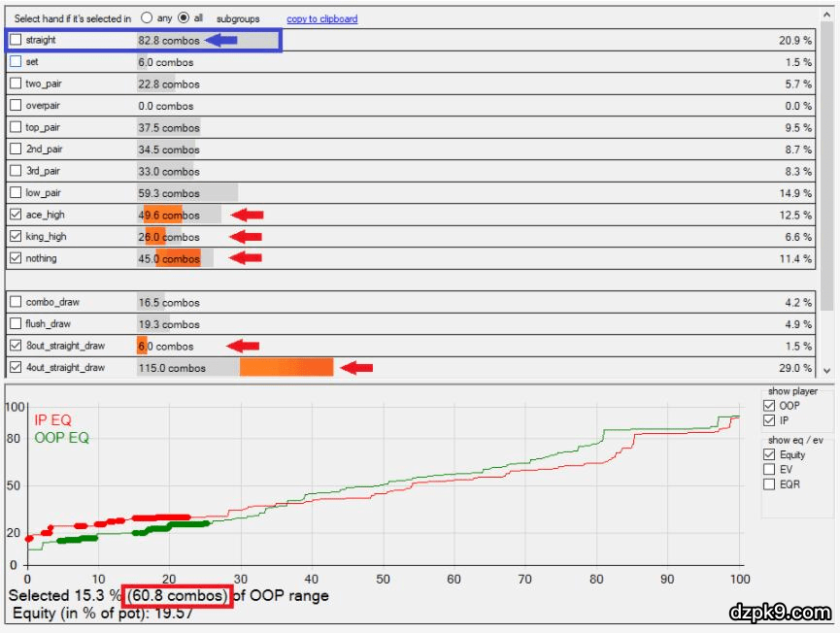The width and height of the screenshot is (840, 633).
Task: Select the 'any' radio button
Action: (x=147, y=18)
